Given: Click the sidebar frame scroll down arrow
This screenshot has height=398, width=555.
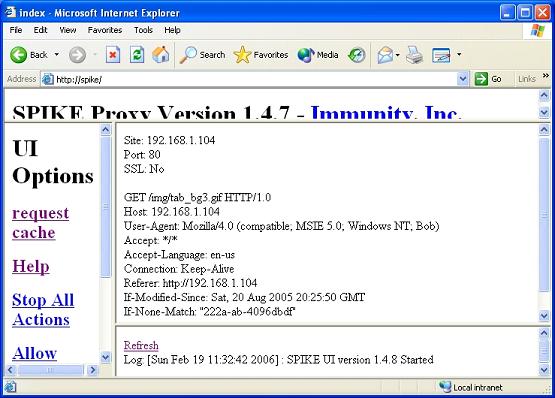Looking at the screenshot, I should (105, 357).
